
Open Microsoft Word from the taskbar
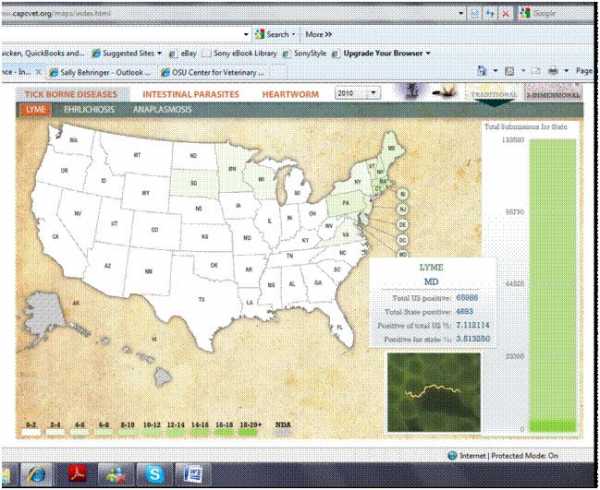pos(190,473)
